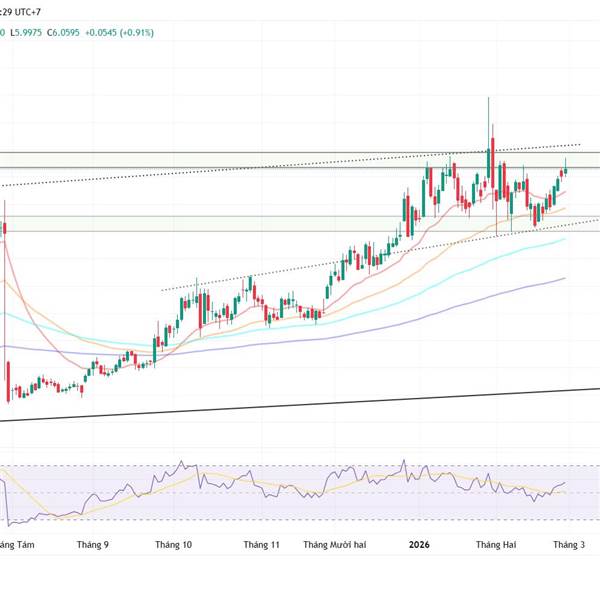Select the Tháng Mười hai axis label

click(335, 545)
